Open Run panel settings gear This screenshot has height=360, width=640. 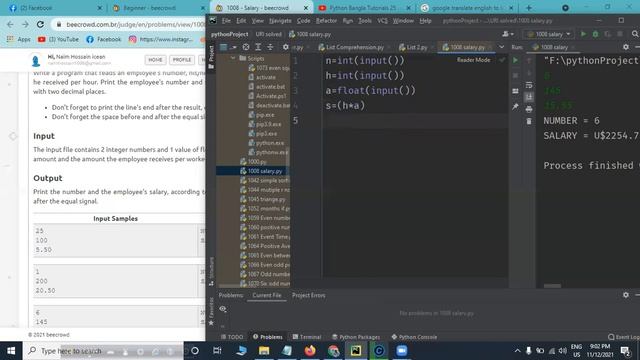tap(626, 47)
